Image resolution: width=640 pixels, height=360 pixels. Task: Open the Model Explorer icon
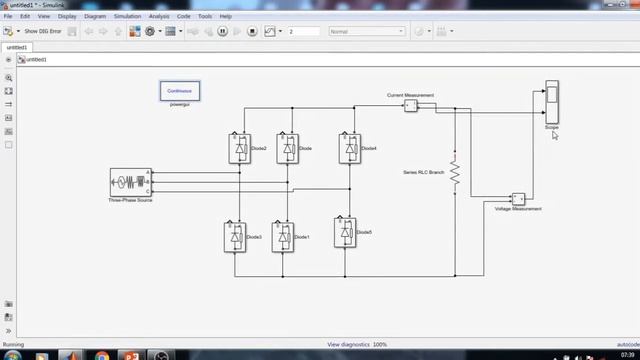point(170,31)
